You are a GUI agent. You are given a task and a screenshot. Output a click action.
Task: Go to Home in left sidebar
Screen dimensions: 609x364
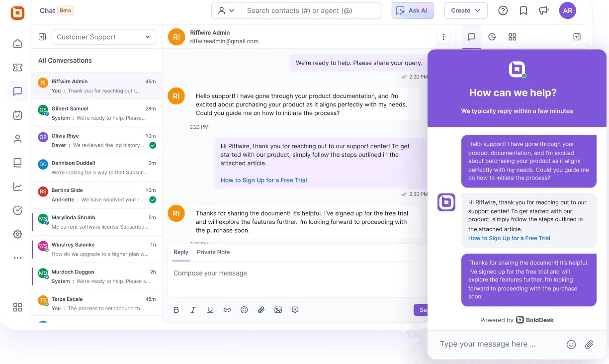(x=17, y=43)
